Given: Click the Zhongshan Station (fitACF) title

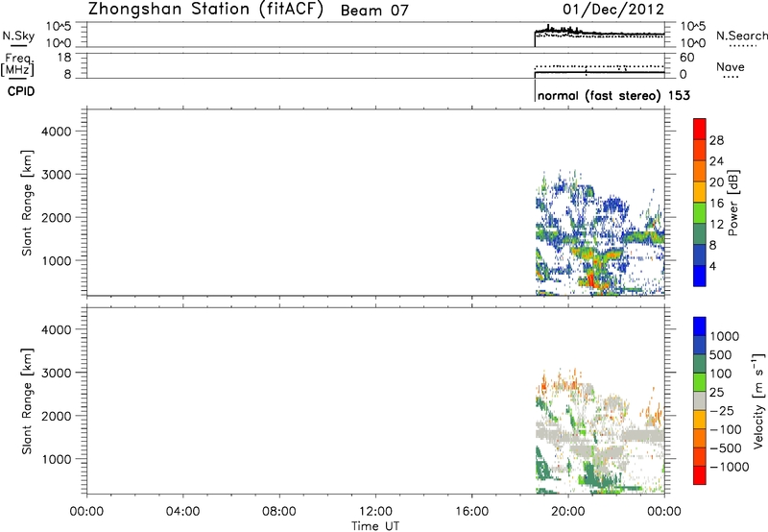Looking at the screenshot, I should point(205,10).
